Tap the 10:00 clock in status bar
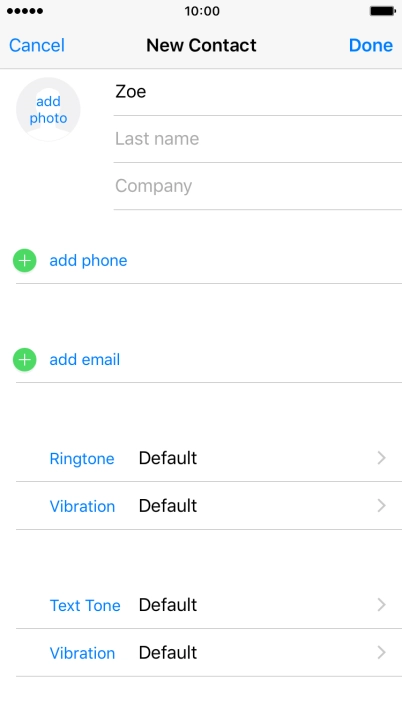Image resolution: width=402 pixels, height=715 pixels. (x=202, y=11)
